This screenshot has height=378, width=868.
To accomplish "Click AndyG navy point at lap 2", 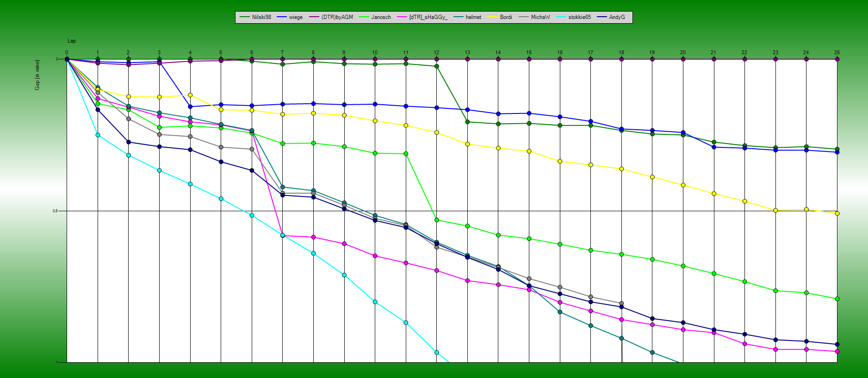I will (x=128, y=142).
